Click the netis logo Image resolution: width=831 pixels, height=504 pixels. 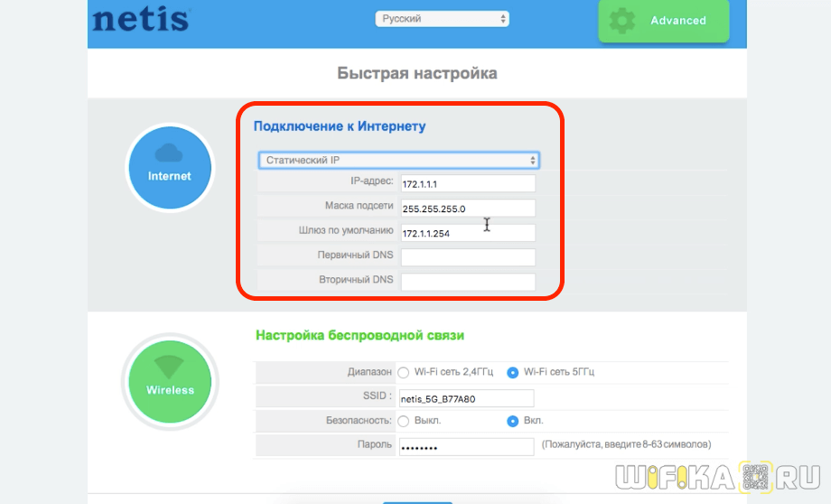tap(140, 20)
